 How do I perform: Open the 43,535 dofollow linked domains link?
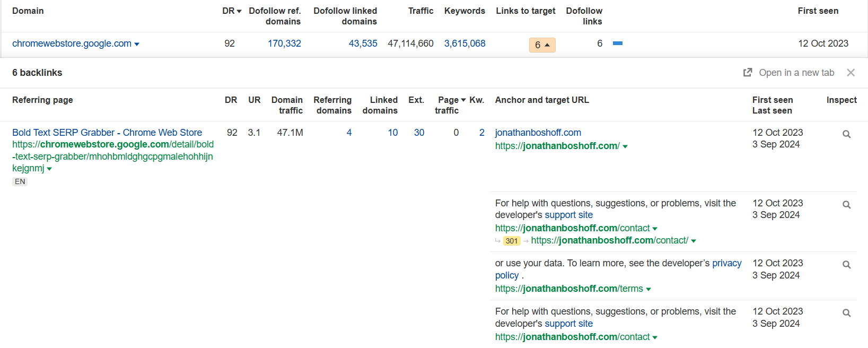point(363,43)
